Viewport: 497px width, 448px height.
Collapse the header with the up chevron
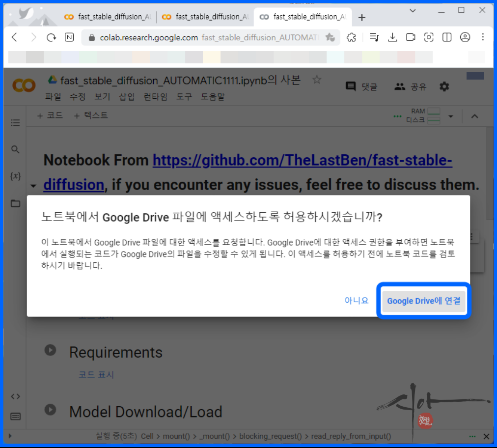[x=474, y=116]
